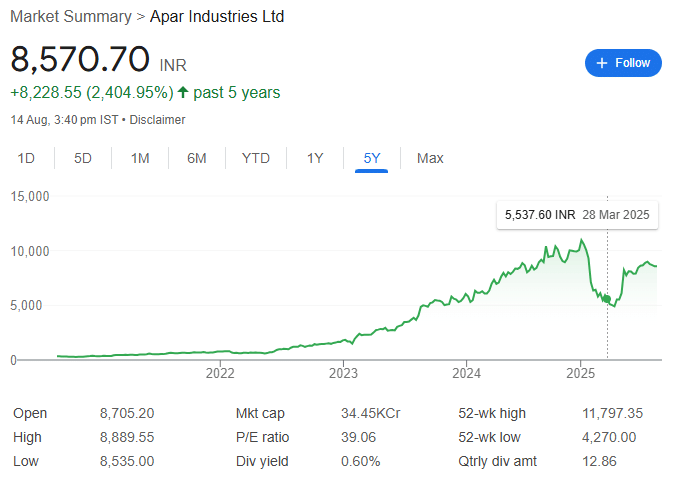678x490 pixels.
Task: Click the 15,000 y-axis label
Action: pyautogui.click(x=30, y=197)
